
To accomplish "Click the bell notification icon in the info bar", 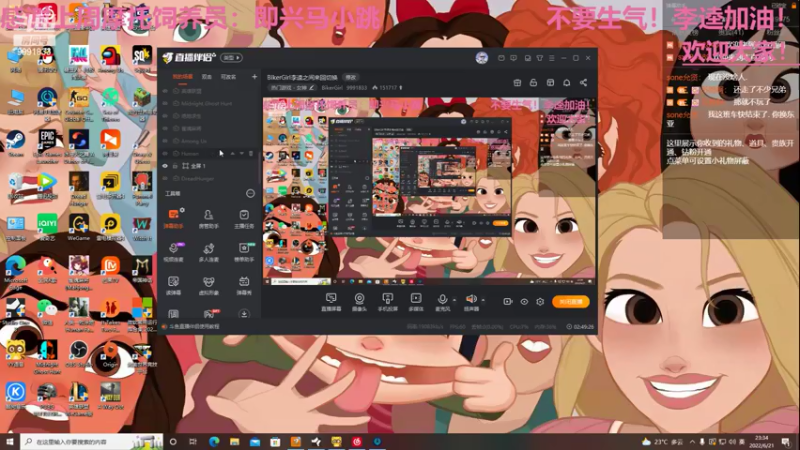I will point(566,83).
